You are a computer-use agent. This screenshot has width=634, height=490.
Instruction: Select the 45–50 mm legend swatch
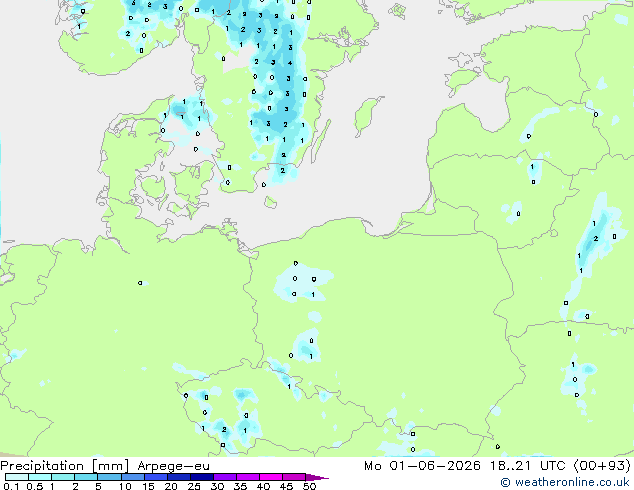pos(294,477)
